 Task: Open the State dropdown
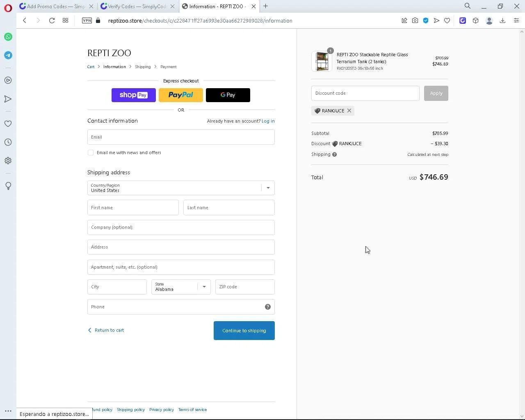coord(181,287)
